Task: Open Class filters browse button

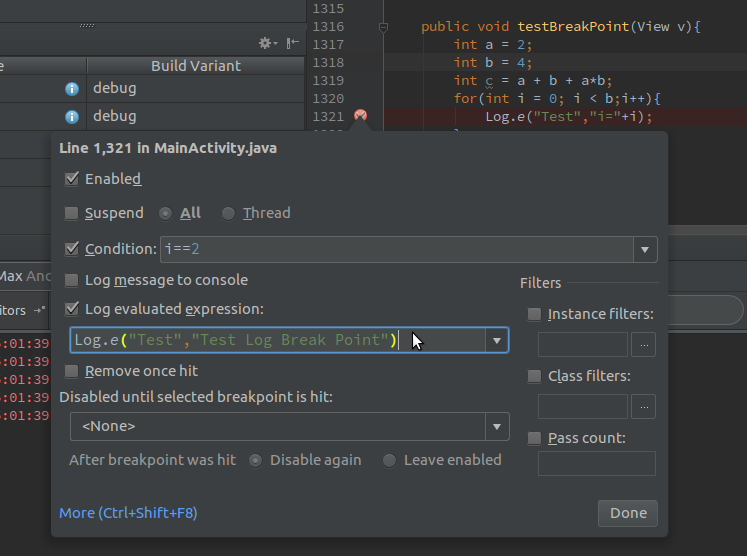Action: (645, 407)
